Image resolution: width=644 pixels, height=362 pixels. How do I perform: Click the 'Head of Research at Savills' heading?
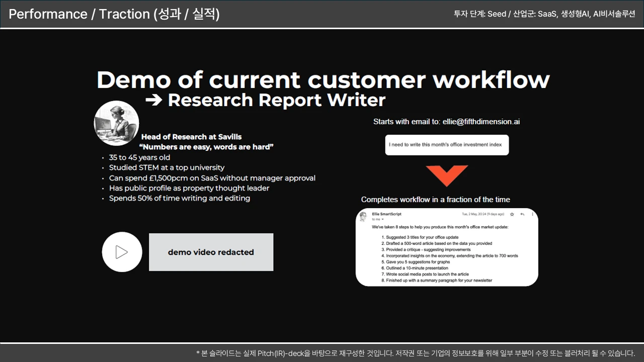pos(191,137)
